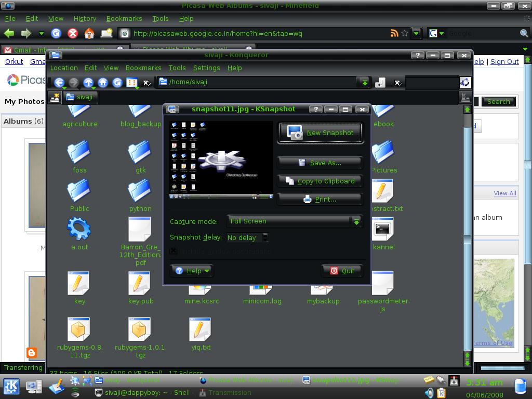Click Konqueror icon view mode button
This screenshot has width=532, height=399.
point(131,83)
